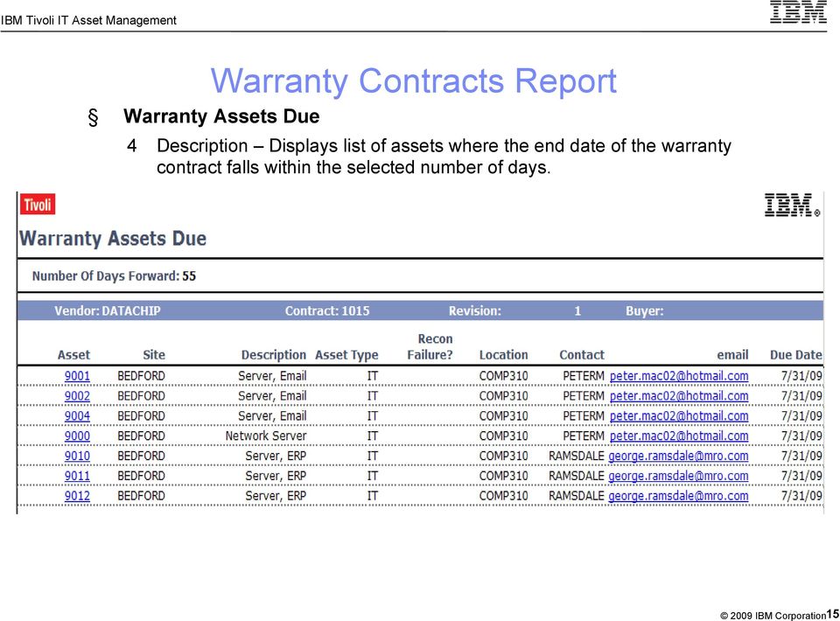
Task: Click the george.ramsdale email in asset 9012 row
Action: click(678, 496)
